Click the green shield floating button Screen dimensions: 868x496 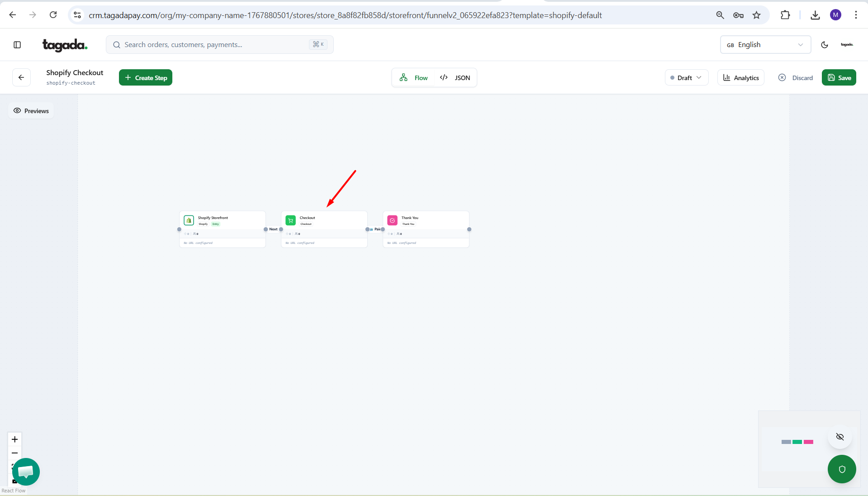click(841, 469)
